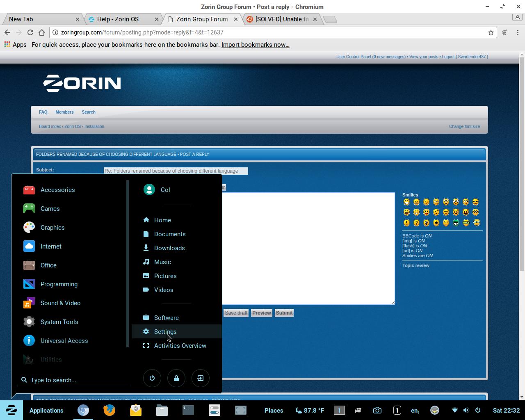Click Applications in the taskbar
Image resolution: width=525 pixels, height=420 pixels.
click(46, 411)
